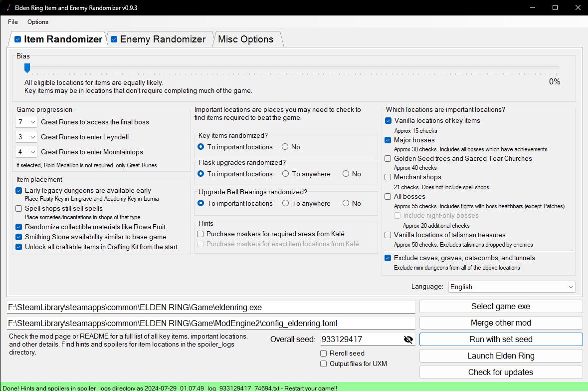Toggle Randomize collectible materials like Rowa Fruit

(19, 227)
